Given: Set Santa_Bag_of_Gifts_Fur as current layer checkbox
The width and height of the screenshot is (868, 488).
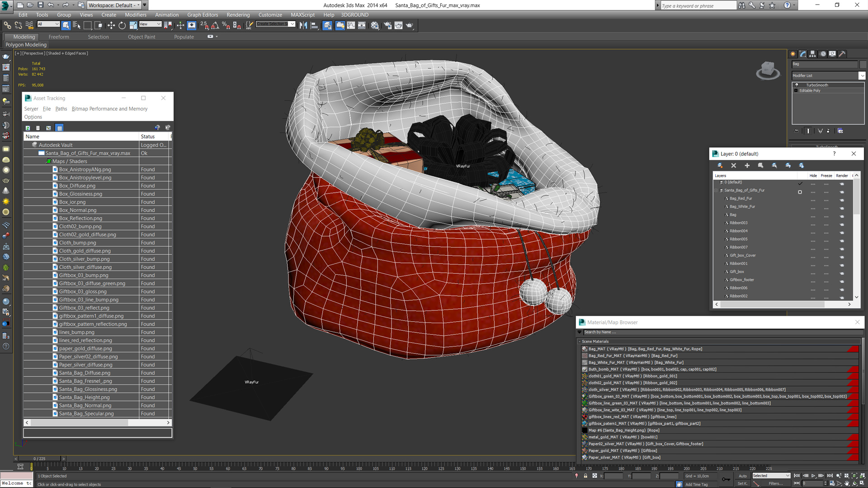Looking at the screenshot, I should click(x=800, y=192).
